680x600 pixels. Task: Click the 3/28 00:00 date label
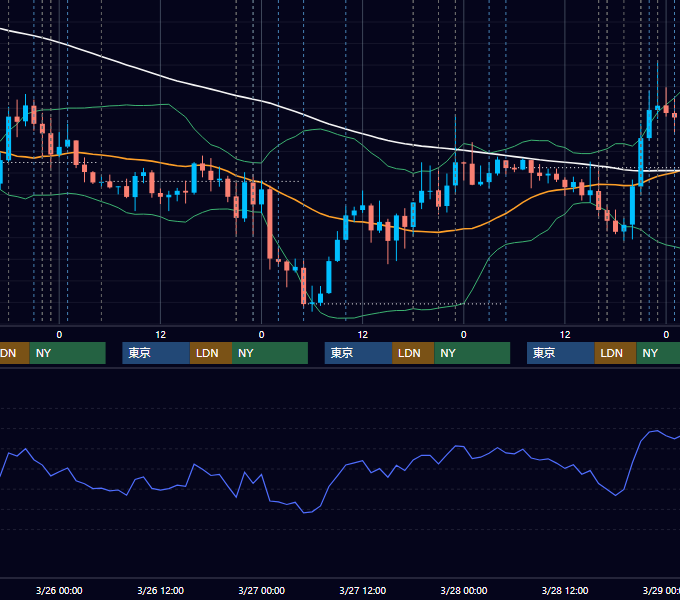tap(464, 590)
